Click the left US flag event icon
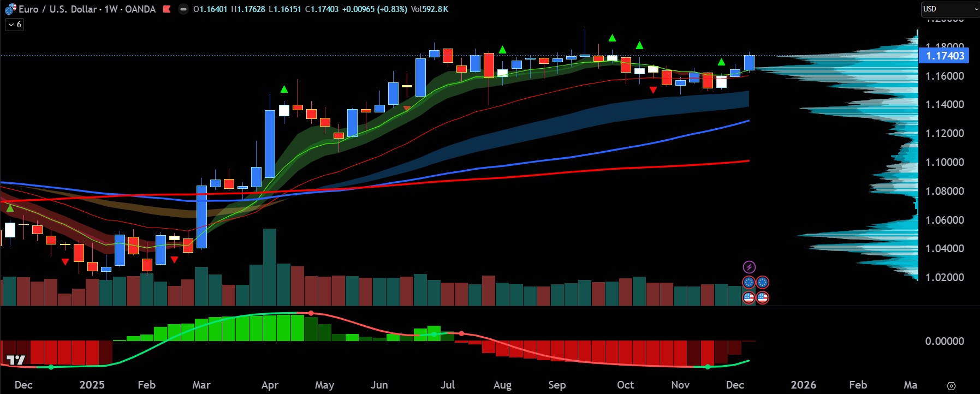The height and width of the screenshot is (394, 980). click(749, 297)
